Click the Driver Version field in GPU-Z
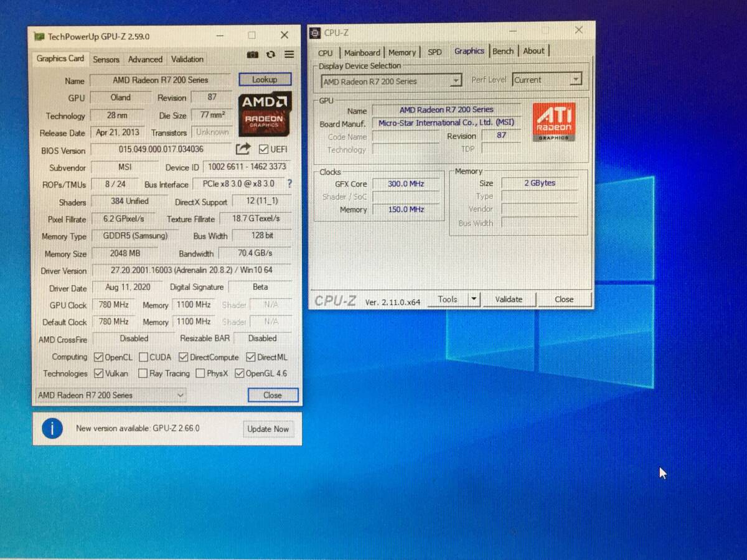Screen dimensions: 747x560 tap(192, 270)
